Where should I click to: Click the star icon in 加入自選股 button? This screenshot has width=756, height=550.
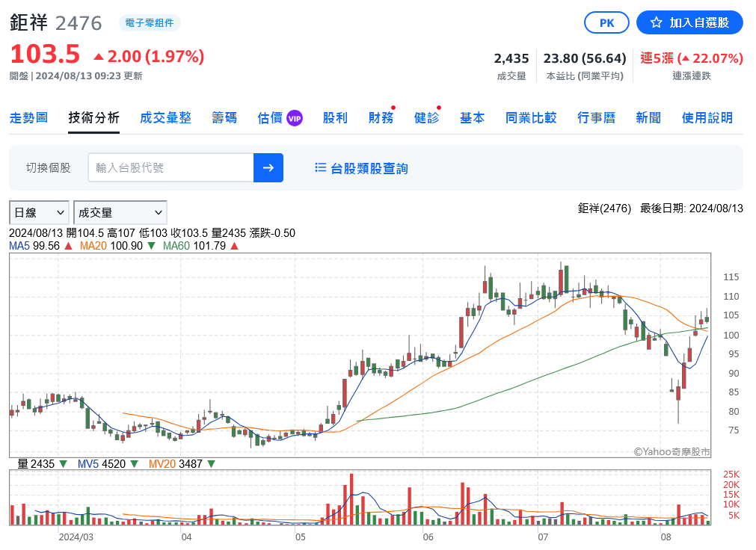click(656, 22)
